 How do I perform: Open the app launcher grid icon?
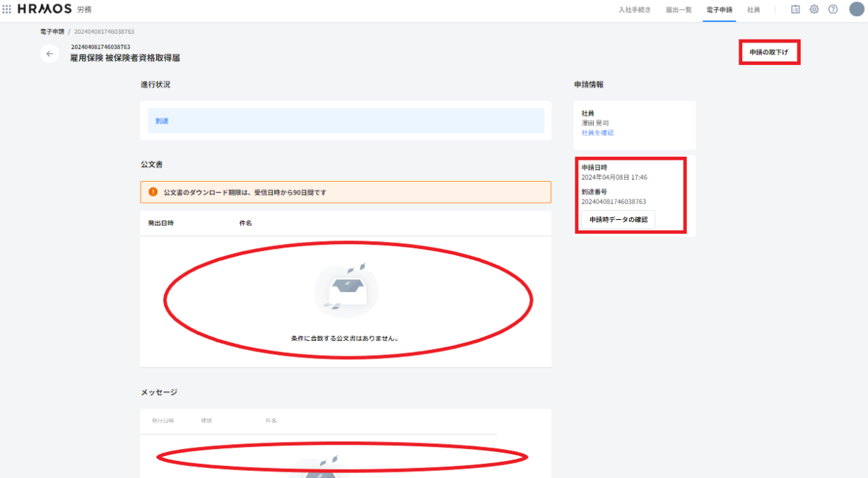click(7, 9)
